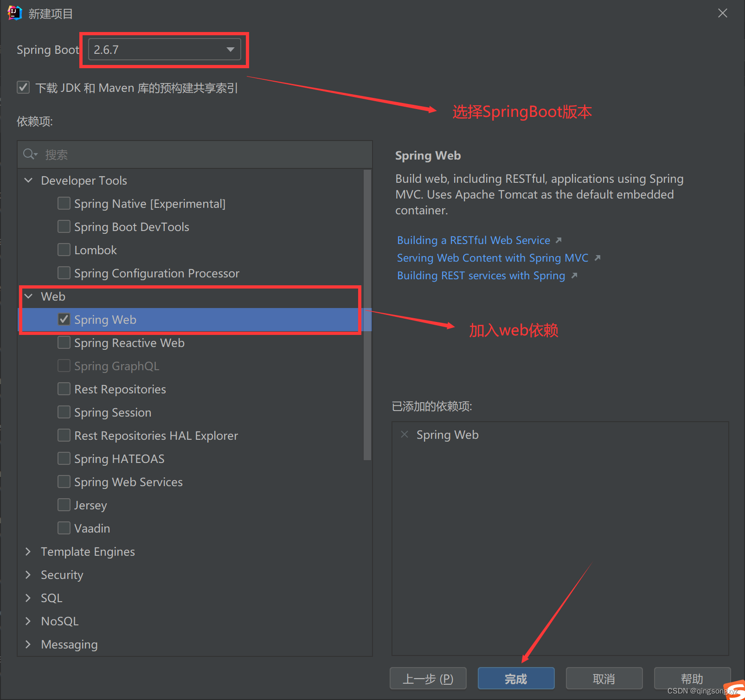Close the 新建项目 dialog

[x=723, y=13]
